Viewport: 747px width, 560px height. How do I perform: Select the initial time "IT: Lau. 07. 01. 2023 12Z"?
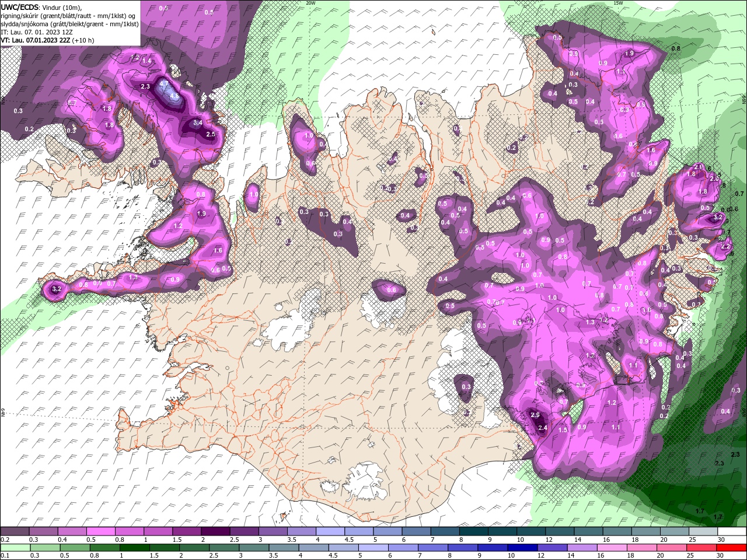(x=38, y=32)
